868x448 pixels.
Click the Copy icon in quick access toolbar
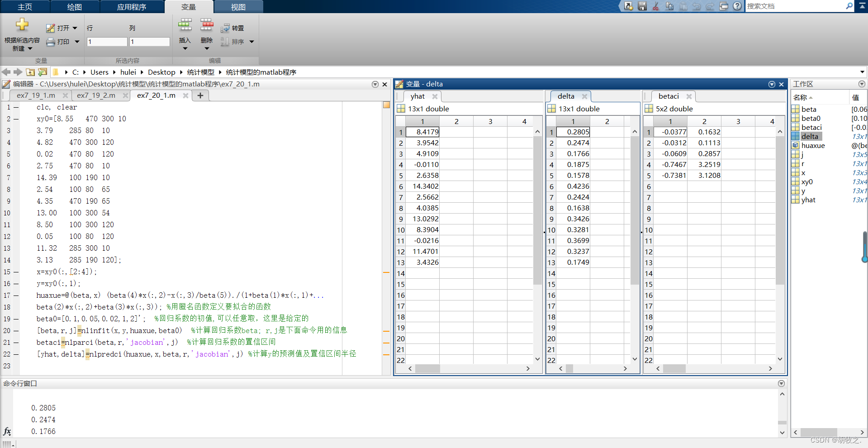(669, 6)
